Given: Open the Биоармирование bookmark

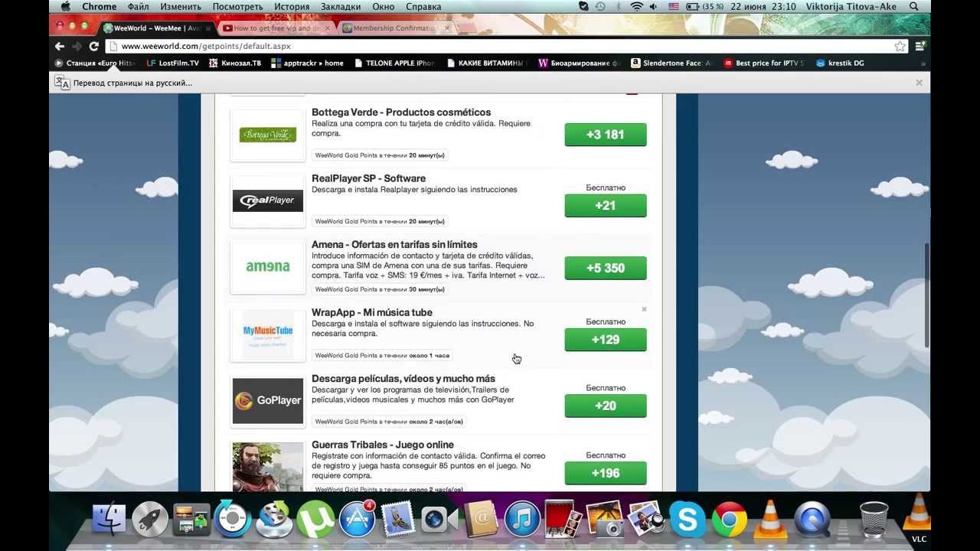Looking at the screenshot, I should (578, 64).
